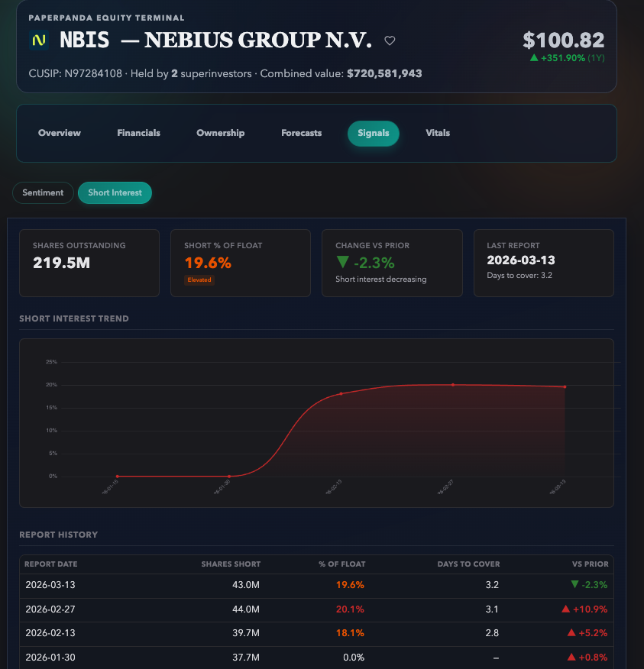
Task: Click the 18.1% of float cell
Action: 350,633
